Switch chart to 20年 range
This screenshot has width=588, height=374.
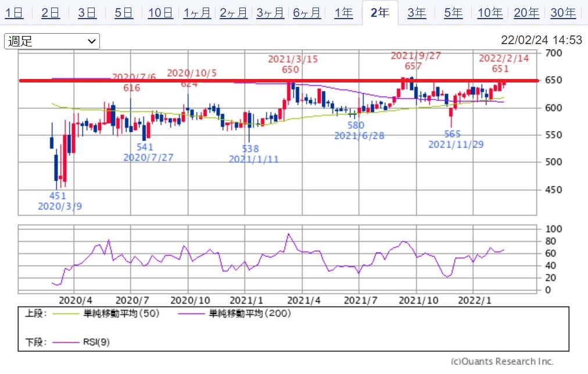point(526,13)
